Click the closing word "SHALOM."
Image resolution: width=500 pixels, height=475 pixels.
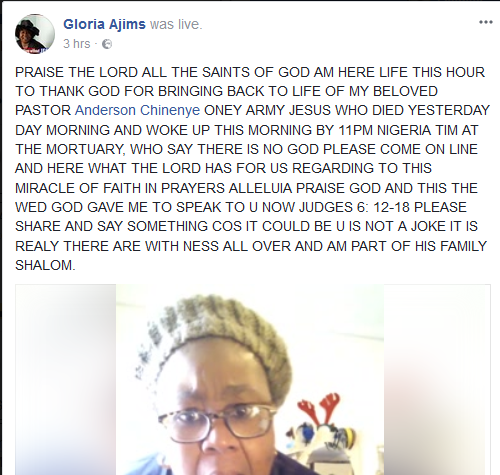(45, 265)
